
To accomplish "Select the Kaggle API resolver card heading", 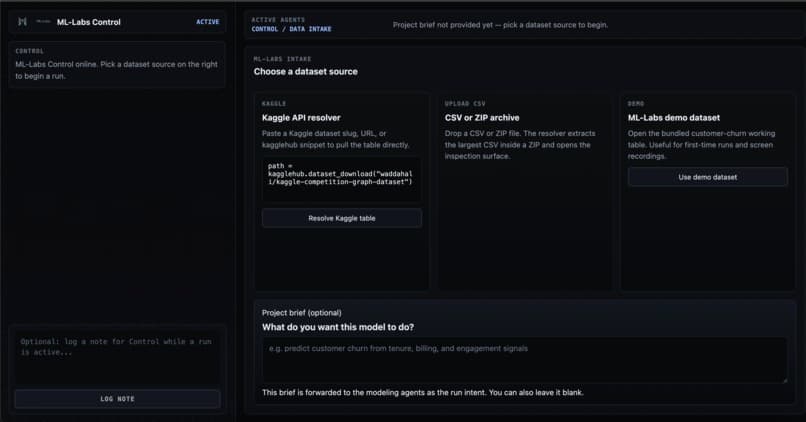I will pos(301,118).
